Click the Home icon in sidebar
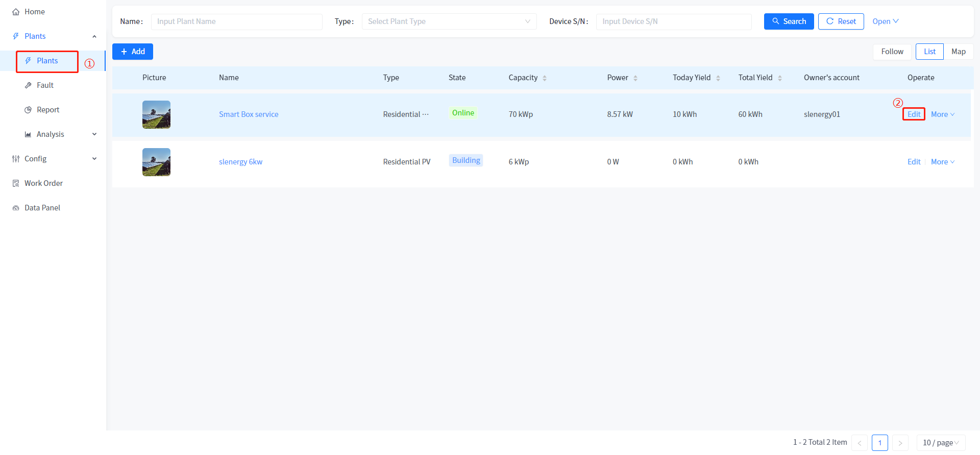Image resolution: width=980 pixels, height=455 pixels. [16, 12]
